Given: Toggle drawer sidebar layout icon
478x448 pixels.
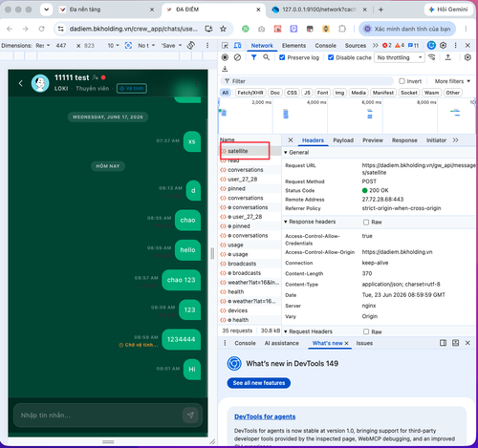Looking at the screenshot, I should (x=443, y=343).
